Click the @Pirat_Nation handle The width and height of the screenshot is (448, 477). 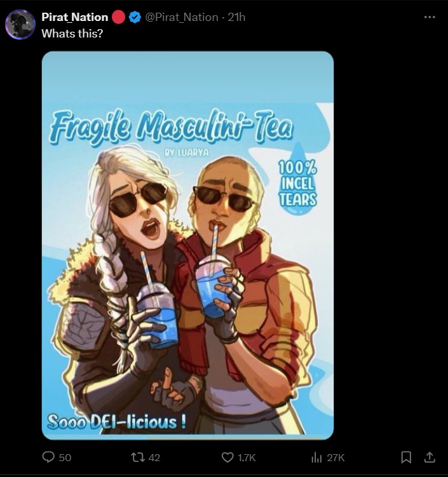pyautogui.click(x=182, y=17)
